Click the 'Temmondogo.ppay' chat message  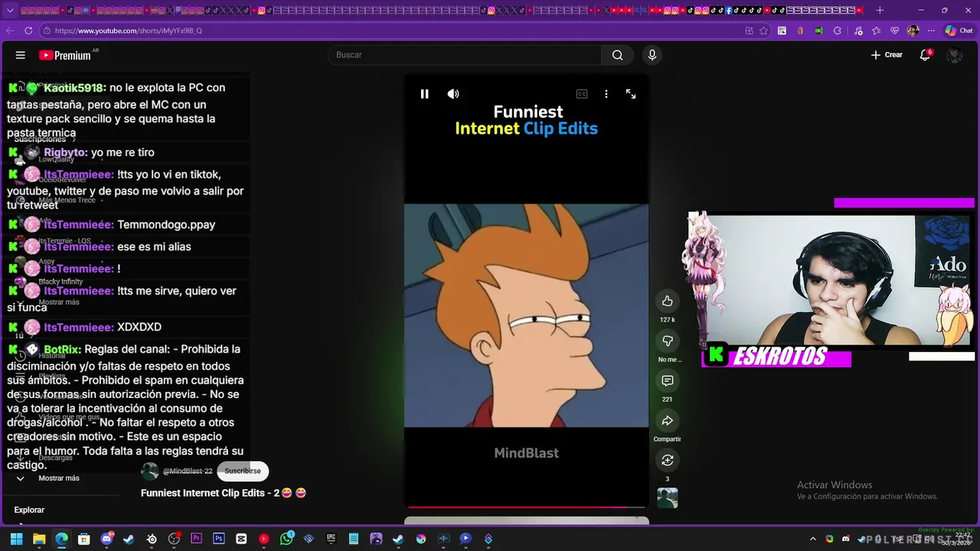pyautogui.click(x=166, y=225)
